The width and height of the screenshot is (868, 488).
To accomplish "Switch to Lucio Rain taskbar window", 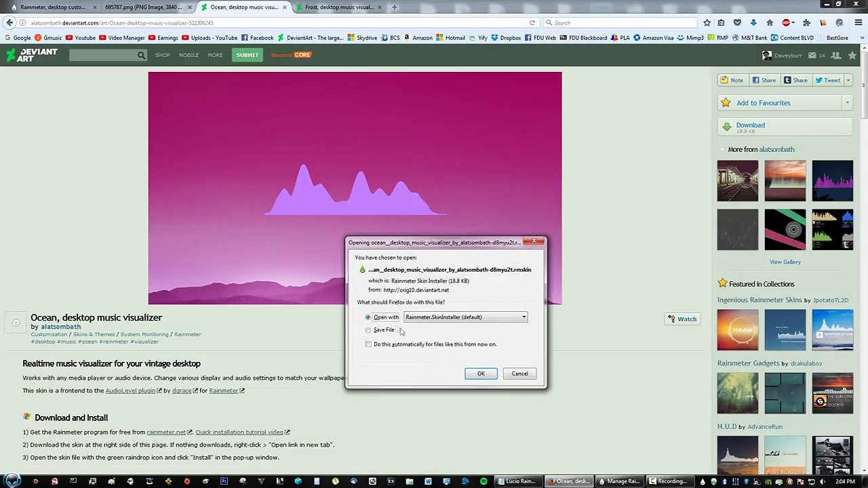I will click(x=520, y=481).
